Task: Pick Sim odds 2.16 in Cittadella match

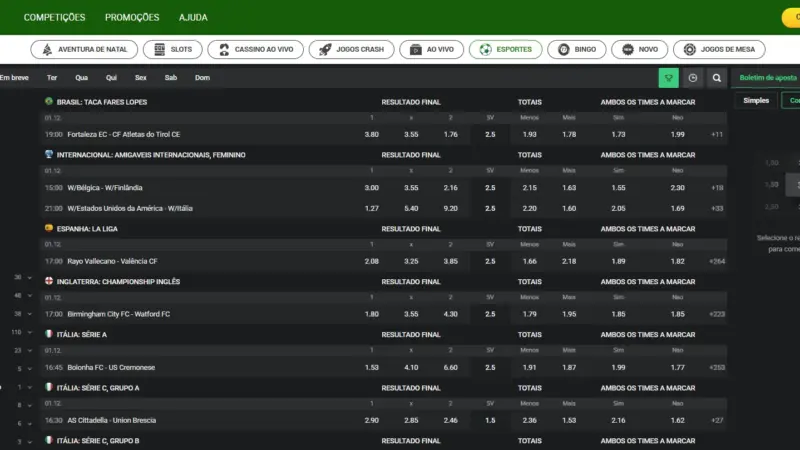Action: (x=618, y=420)
